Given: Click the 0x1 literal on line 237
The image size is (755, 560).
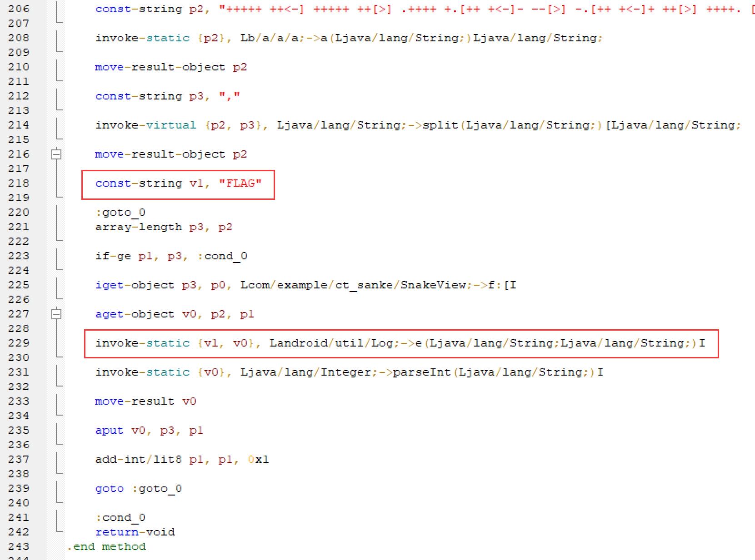Looking at the screenshot, I should coord(259,460).
